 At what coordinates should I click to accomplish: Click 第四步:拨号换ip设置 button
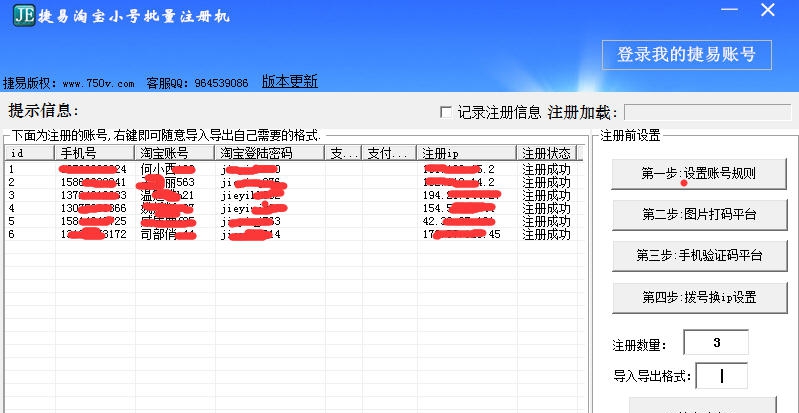[699, 297]
